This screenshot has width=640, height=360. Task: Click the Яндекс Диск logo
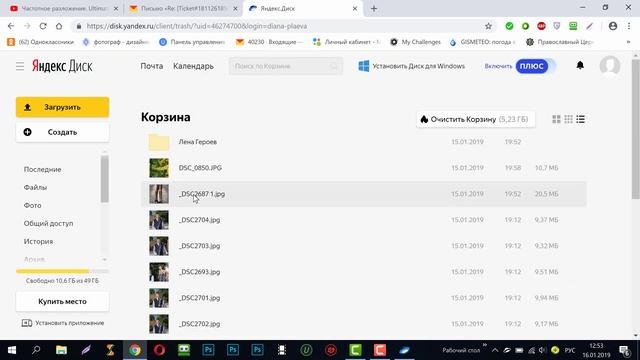pos(62,66)
